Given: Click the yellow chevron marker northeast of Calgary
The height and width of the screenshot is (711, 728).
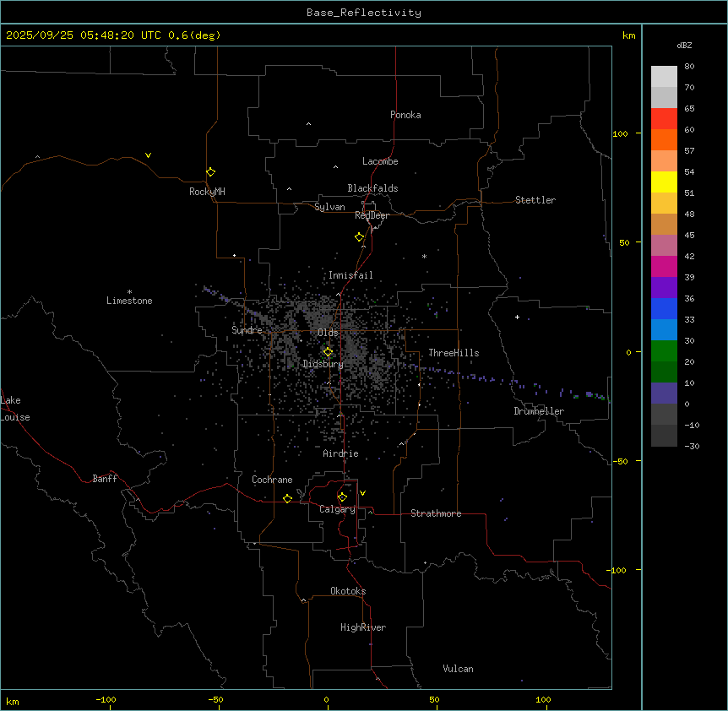Looking at the screenshot, I should click(x=363, y=492).
